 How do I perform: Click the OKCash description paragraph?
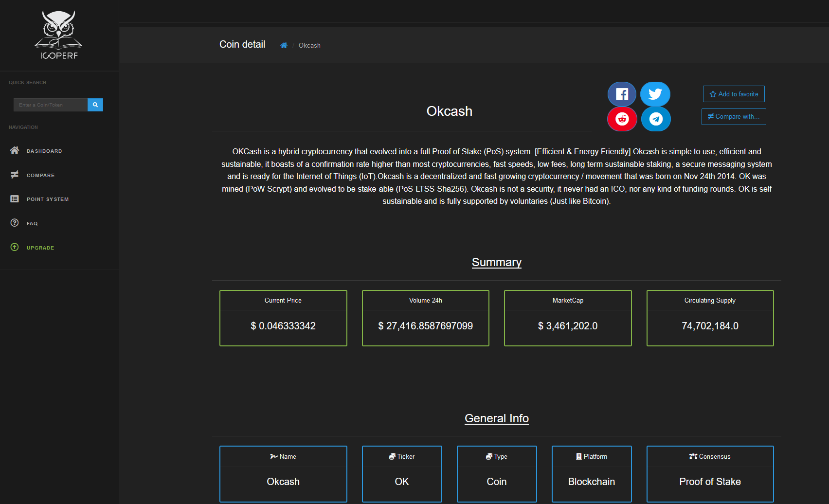pyautogui.click(x=497, y=177)
